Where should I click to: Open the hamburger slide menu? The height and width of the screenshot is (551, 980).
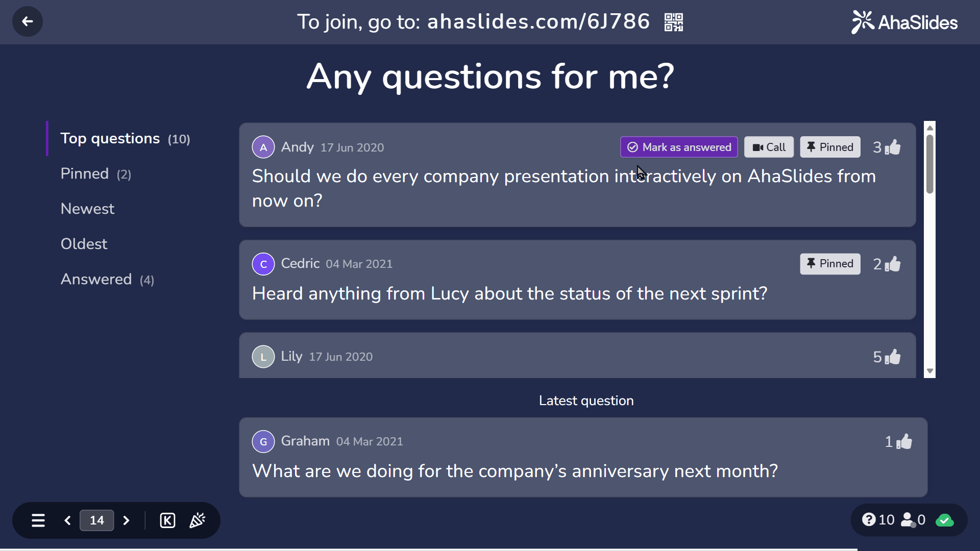click(x=38, y=520)
